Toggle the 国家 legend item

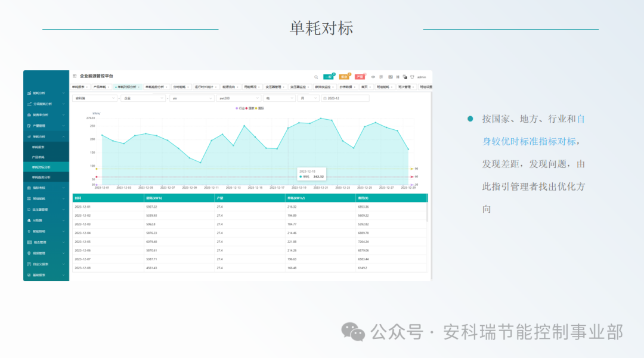pos(250,108)
